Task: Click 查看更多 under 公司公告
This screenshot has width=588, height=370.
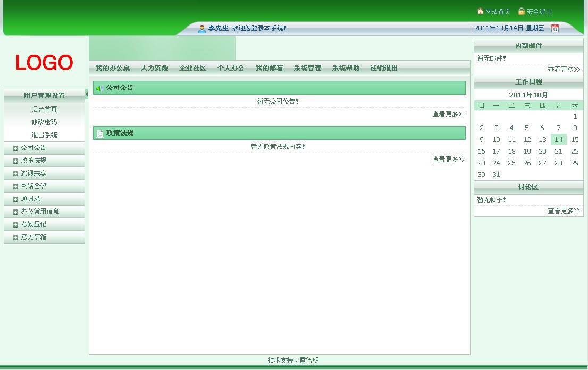Action: [449, 114]
